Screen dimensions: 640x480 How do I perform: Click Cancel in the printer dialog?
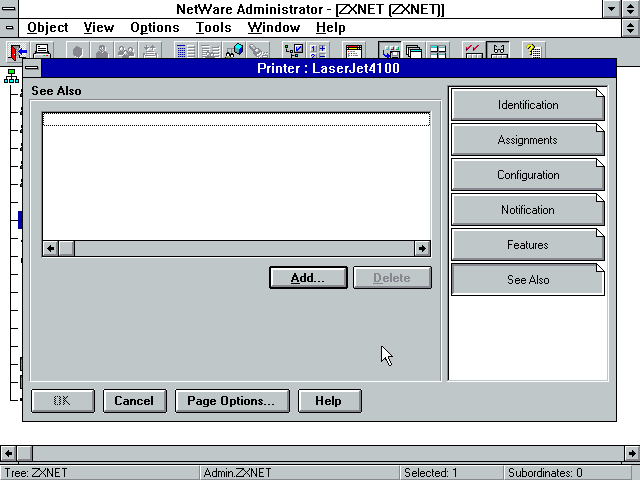[x=135, y=401]
